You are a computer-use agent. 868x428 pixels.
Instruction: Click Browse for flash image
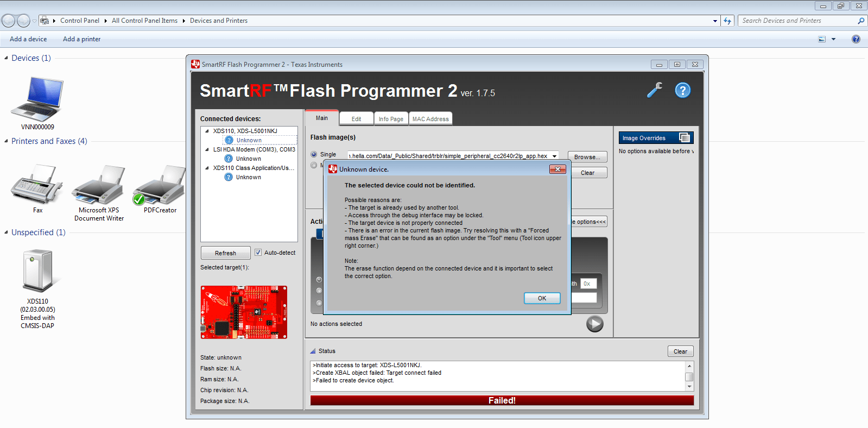pos(587,157)
